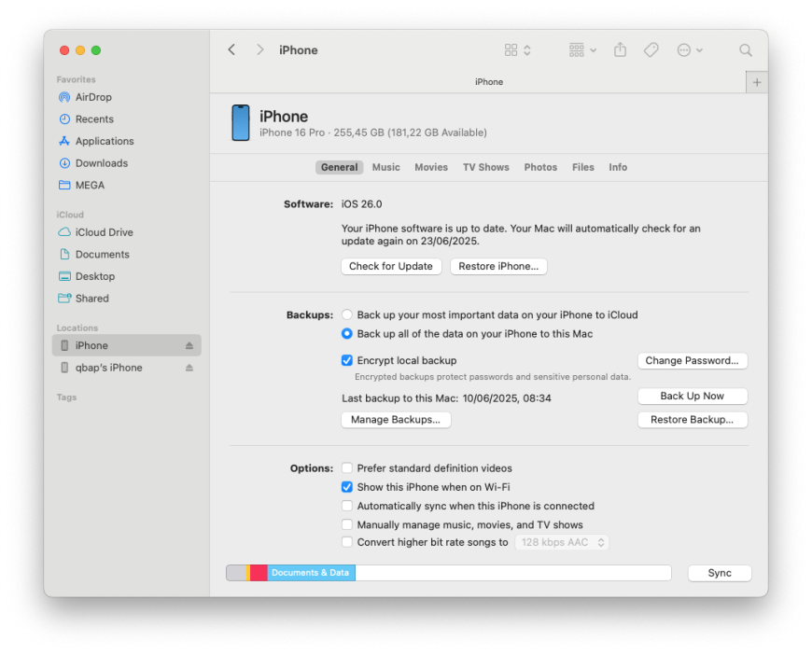This screenshot has width=812, height=655.
Task: Enable Automatically sync when iPhone is connected
Action: coord(347,506)
